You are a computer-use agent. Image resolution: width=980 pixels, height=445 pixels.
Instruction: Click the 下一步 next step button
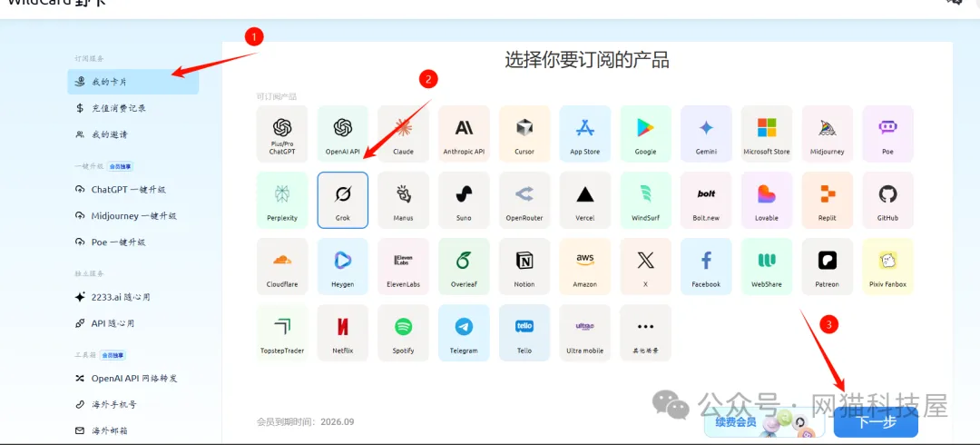point(876,422)
